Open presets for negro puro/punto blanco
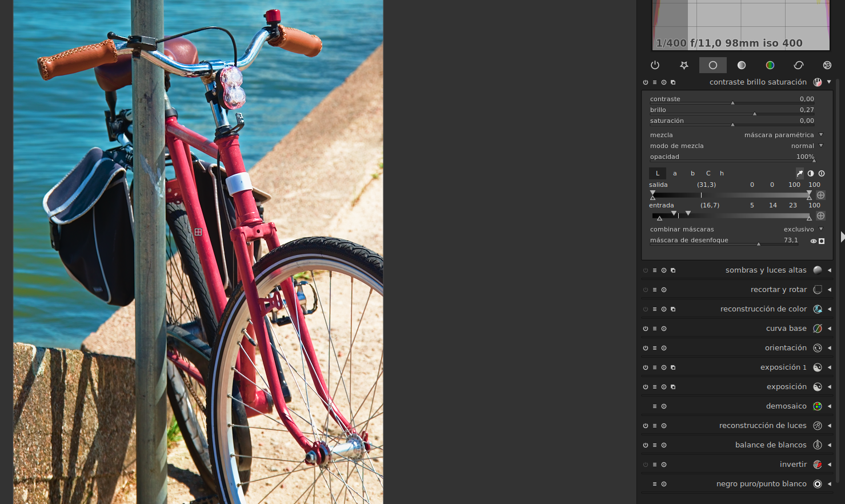Image resolution: width=845 pixels, height=504 pixels. [x=655, y=484]
